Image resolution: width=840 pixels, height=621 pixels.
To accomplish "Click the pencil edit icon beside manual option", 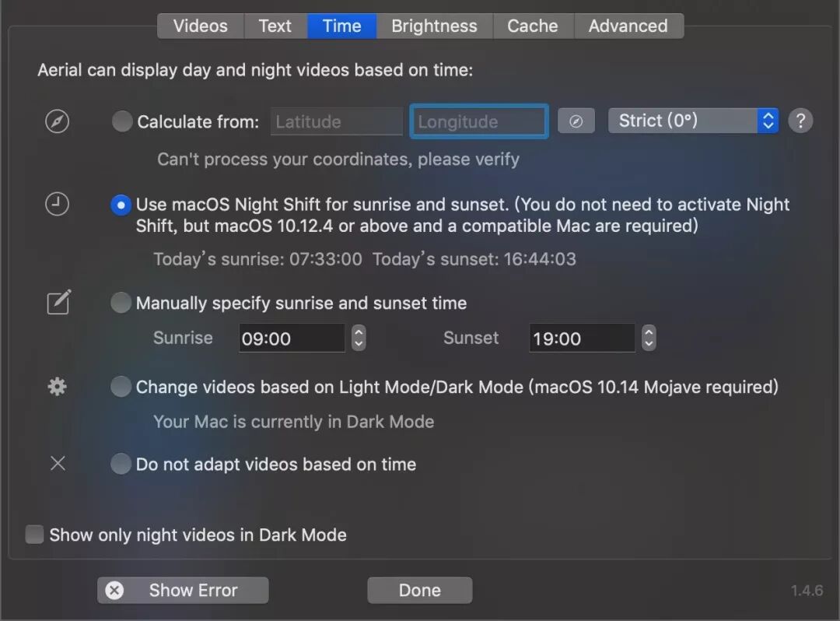I will (59, 302).
